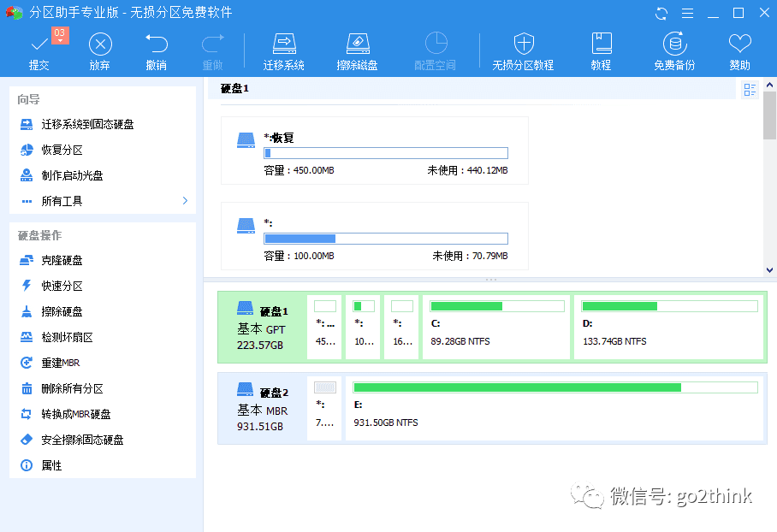Toggle the partition list view mode icon
The image size is (777, 532).
click(x=750, y=90)
